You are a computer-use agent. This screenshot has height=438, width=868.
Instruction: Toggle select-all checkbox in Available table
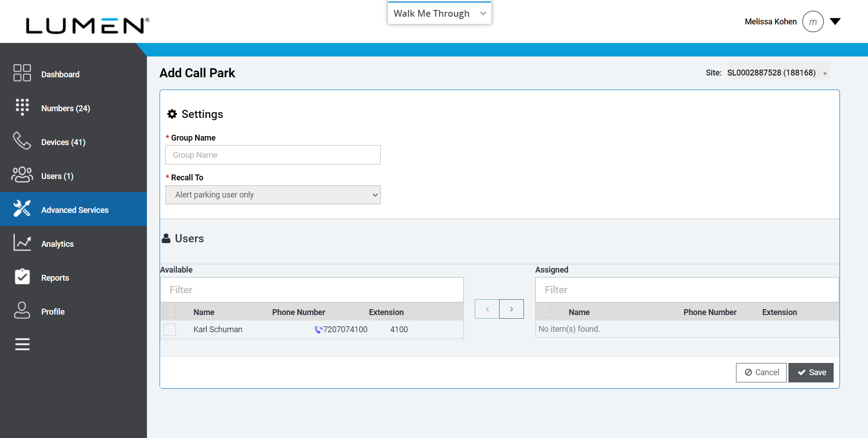pyautogui.click(x=170, y=312)
